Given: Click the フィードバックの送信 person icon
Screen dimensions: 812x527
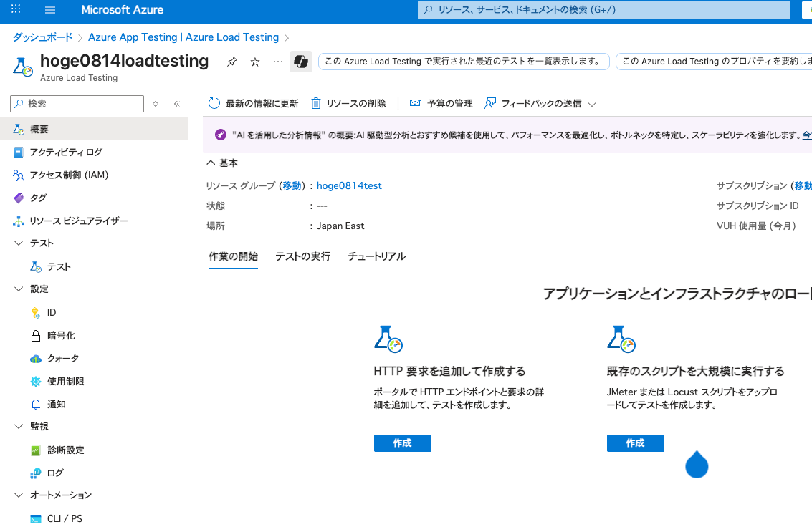Looking at the screenshot, I should (x=490, y=103).
